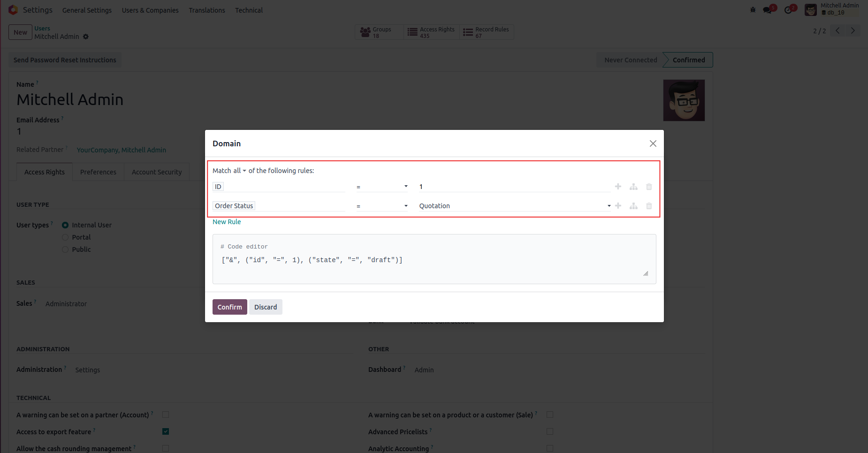Open the Users & Companies menu
Screen dimensions: 868x453
pos(150,10)
